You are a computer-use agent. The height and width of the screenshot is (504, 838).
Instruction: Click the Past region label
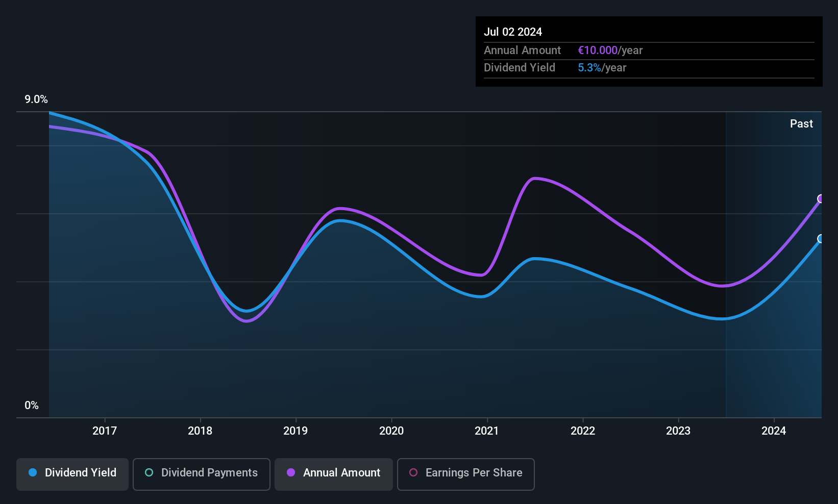coord(801,123)
